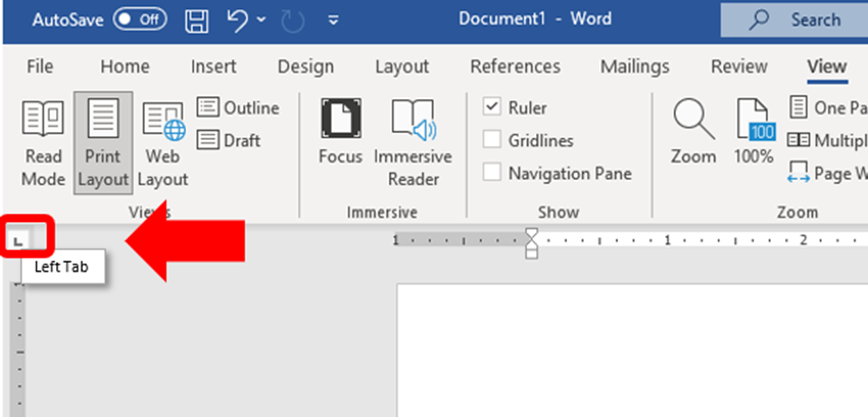Open the References tab

pos(515,67)
